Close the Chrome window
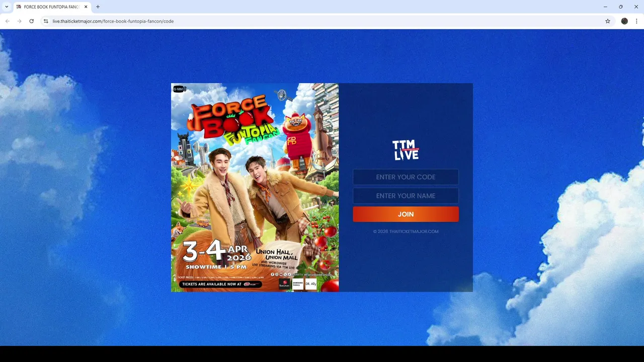644x362 pixels. click(x=636, y=7)
